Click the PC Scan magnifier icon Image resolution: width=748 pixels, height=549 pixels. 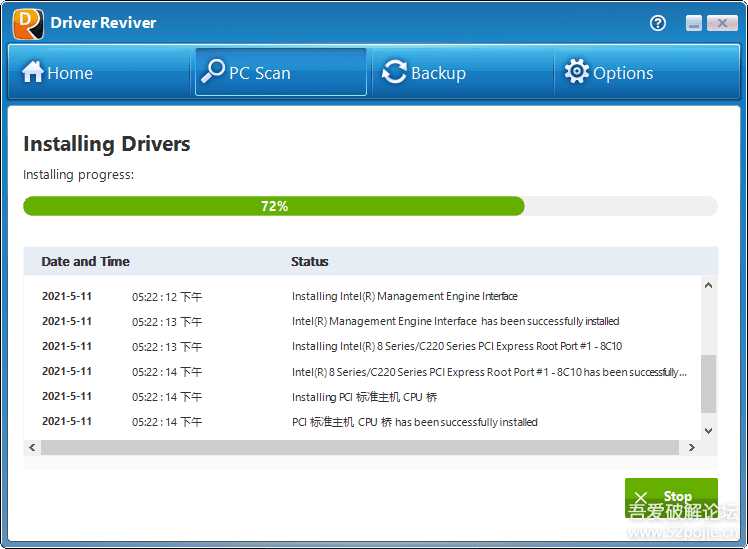click(x=212, y=72)
